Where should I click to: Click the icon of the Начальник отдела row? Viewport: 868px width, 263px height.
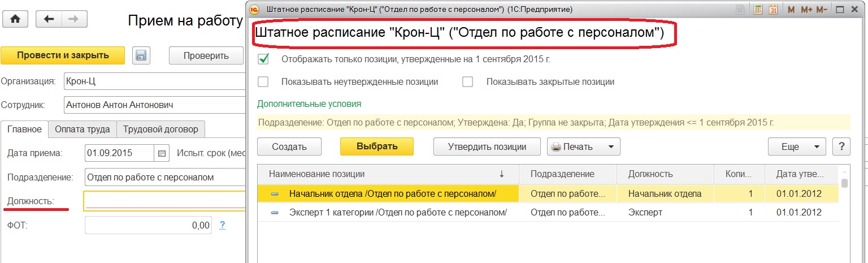click(x=275, y=194)
